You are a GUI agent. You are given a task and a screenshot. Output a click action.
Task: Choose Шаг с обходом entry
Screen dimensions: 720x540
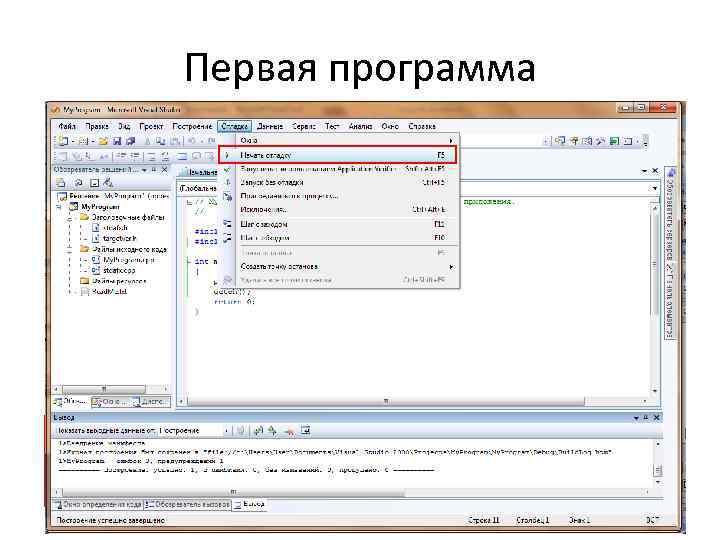(342, 238)
